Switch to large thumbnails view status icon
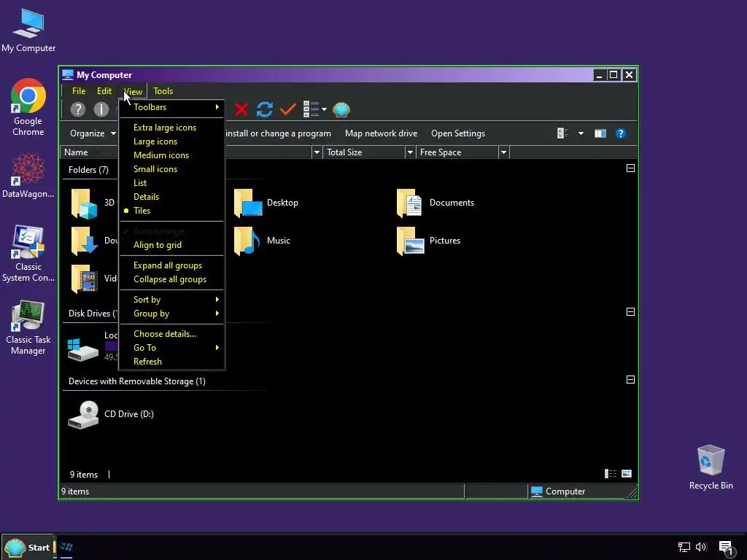The height and width of the screenshot is (560, 747). pos(627,474)
